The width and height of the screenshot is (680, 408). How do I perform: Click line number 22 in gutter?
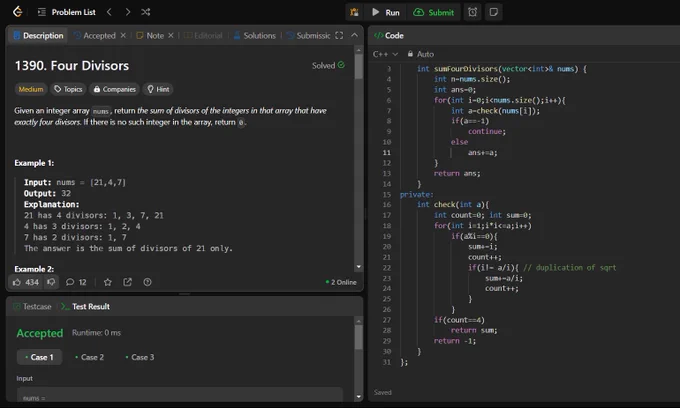[x=387, y=268]
